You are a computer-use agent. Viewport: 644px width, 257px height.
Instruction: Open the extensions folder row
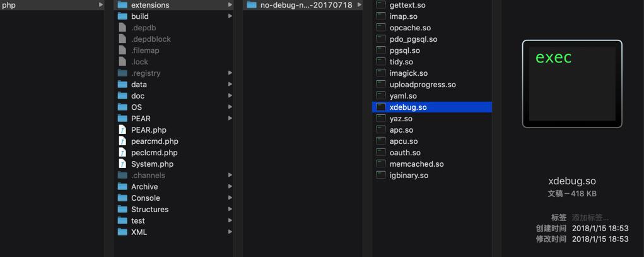tap(173, 5)
